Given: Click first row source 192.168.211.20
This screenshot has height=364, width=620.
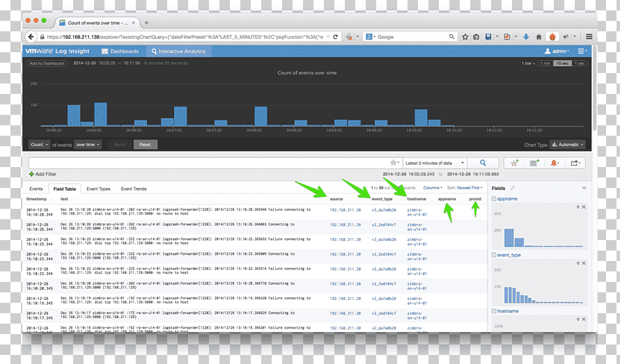Looking at the screenshot, I should (346, 210).
